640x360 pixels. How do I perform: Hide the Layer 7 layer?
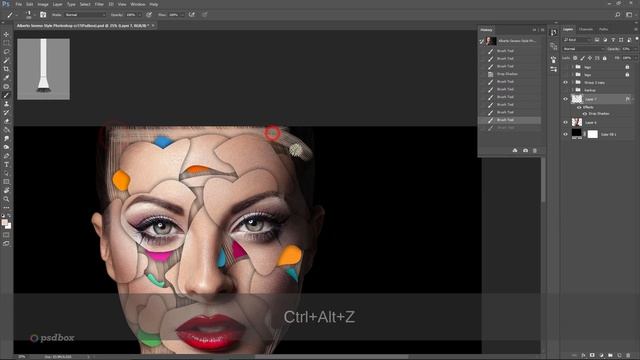tap(566, 99)
